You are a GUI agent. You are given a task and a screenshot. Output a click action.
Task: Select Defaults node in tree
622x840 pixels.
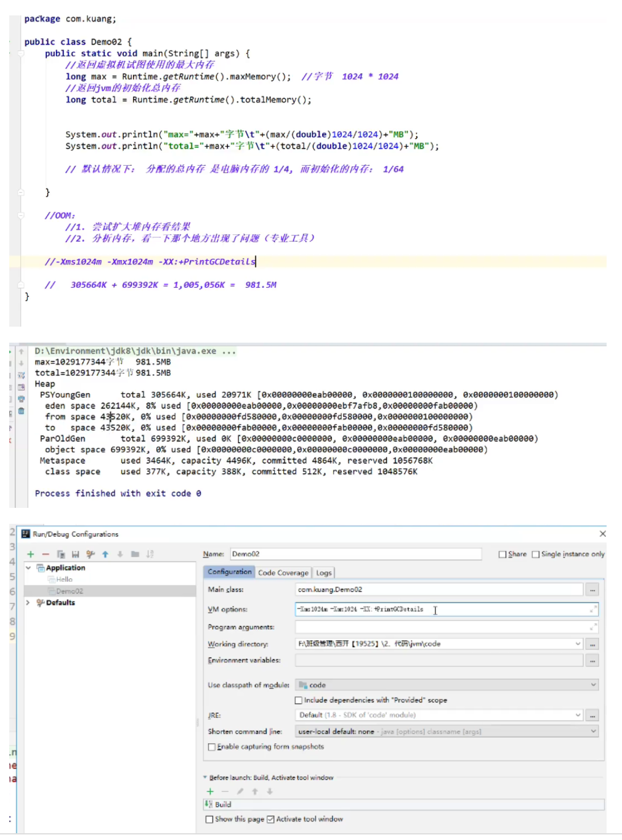point(56,603)
